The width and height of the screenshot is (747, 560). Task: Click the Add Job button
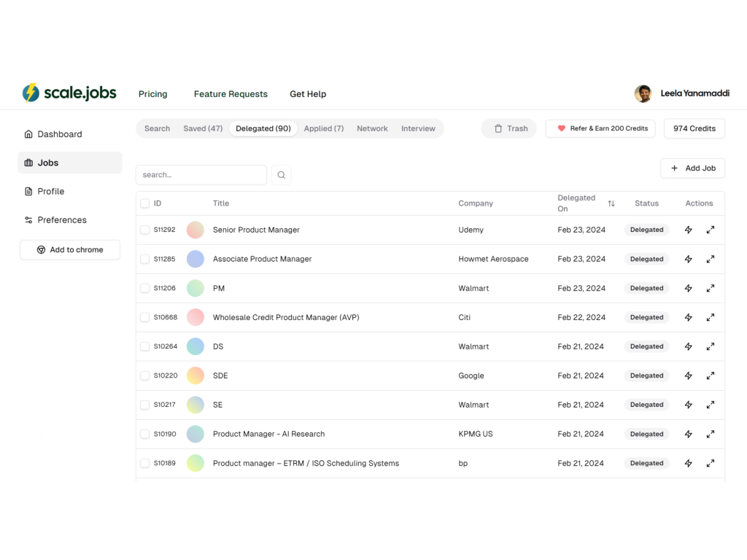pos(692,168)
